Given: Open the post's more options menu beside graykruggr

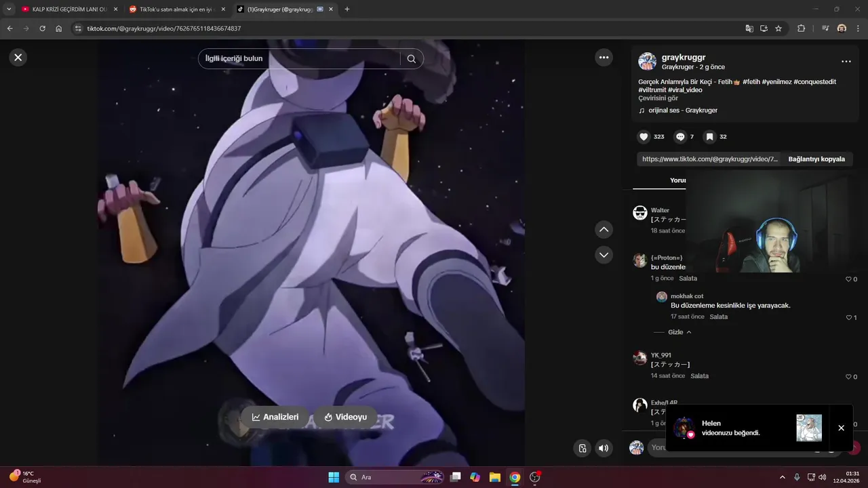Looking at the screenshot, I should pyautogui.click(x=846, y=61).
